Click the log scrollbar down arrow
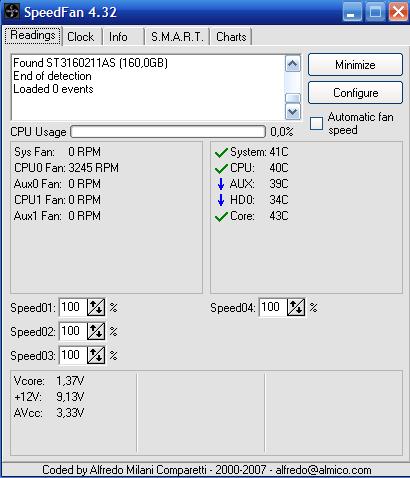Image resolution: width=410 pixels, height=478 pixels. tap(293, 112)
